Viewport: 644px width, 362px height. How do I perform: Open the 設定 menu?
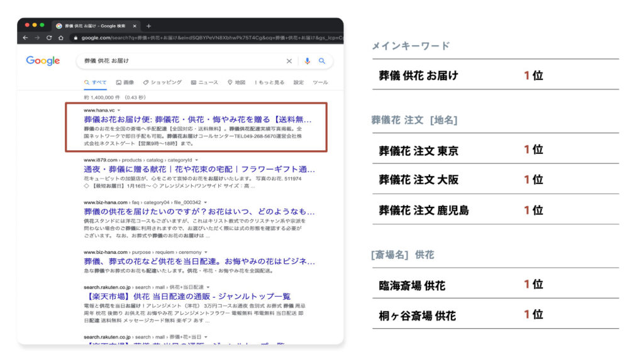[299, 82]
